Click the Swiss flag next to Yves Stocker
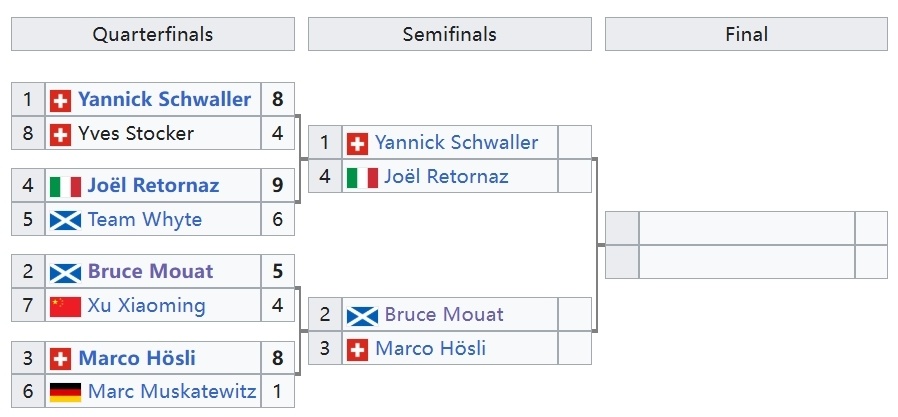Viewport: 898px width, 417px height. click(60, 135)
